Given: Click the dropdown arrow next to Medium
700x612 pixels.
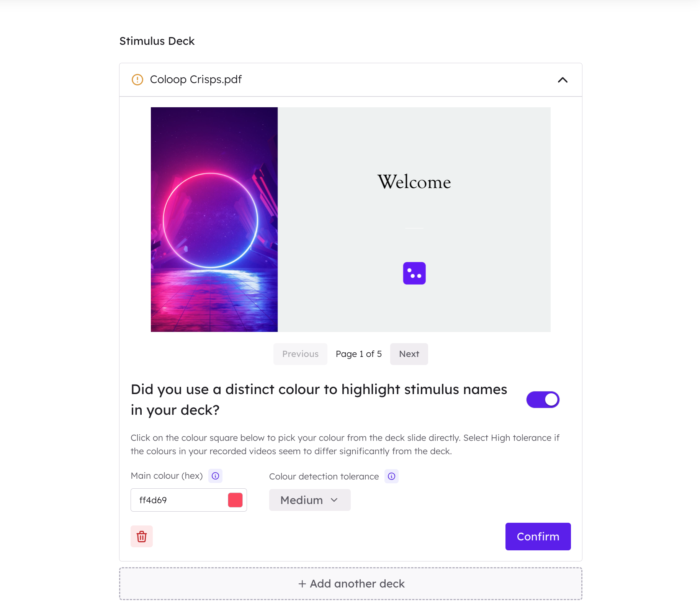Looking at the screenshot, I should pos(334,500).
